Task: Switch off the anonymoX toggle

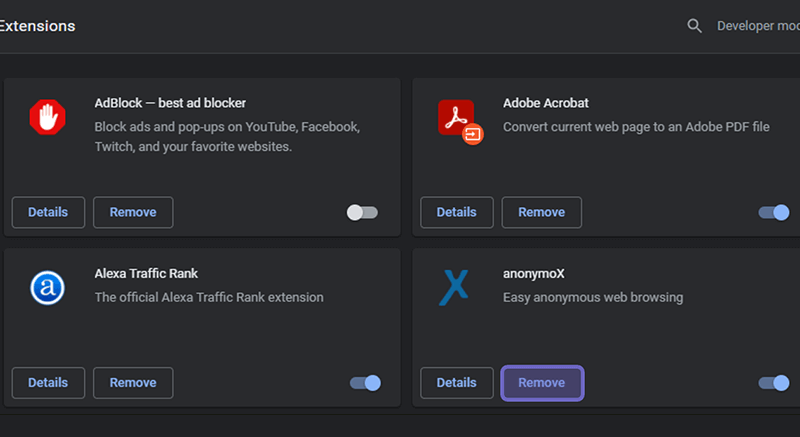Action: (x=773, y=383)
